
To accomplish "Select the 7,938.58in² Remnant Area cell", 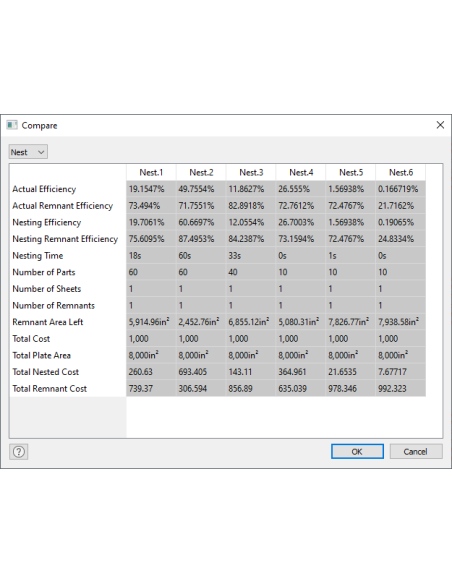I will click(x=401, y=322).
